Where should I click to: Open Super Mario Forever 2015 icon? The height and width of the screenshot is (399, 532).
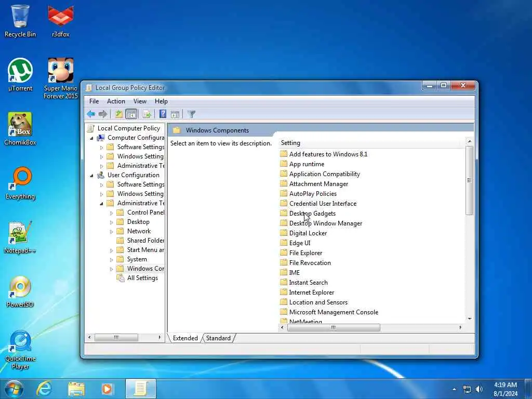[x=61, y=79]
